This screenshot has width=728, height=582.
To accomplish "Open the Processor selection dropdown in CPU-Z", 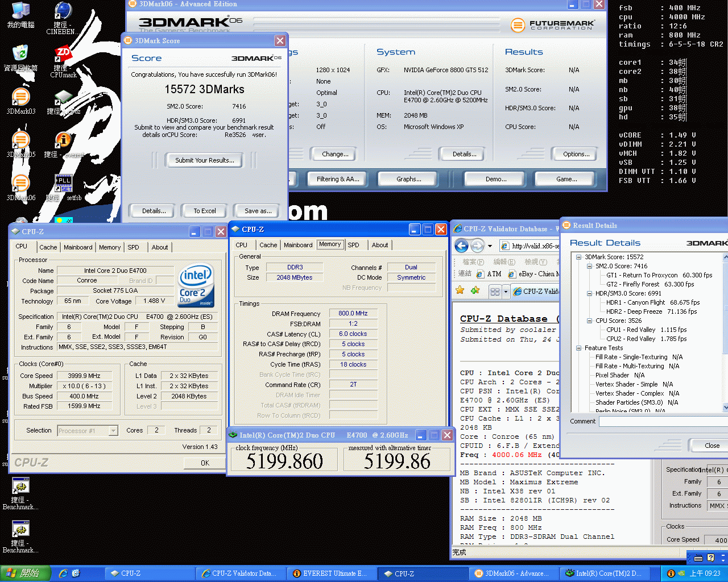I will [113, 431].
